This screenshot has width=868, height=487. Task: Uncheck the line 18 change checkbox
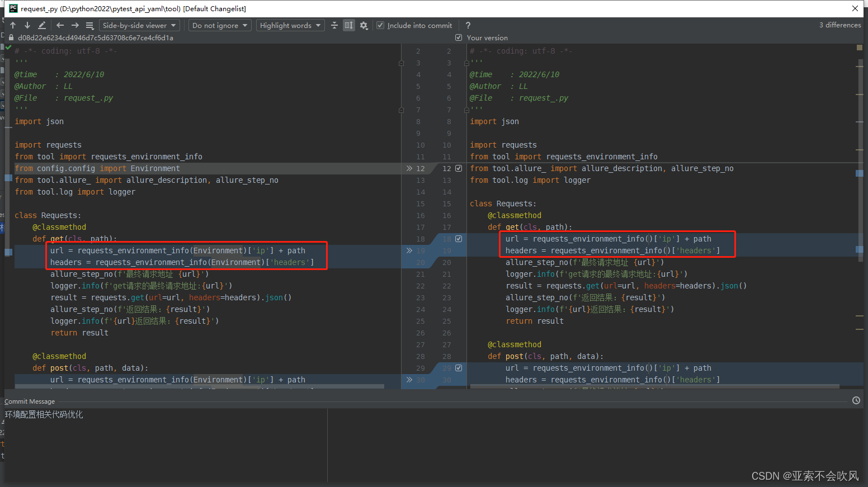pyautogui.click(x=459, y=239)
